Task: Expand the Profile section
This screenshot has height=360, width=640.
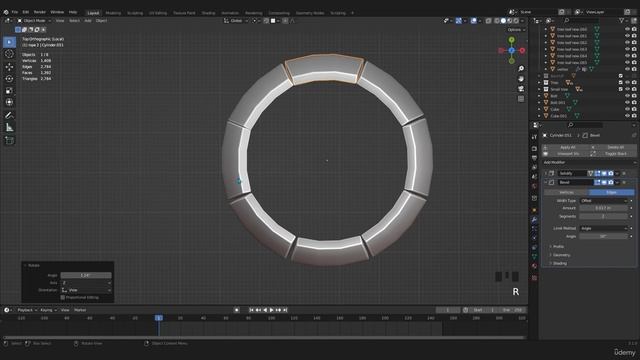Action: tap(558, 247)
